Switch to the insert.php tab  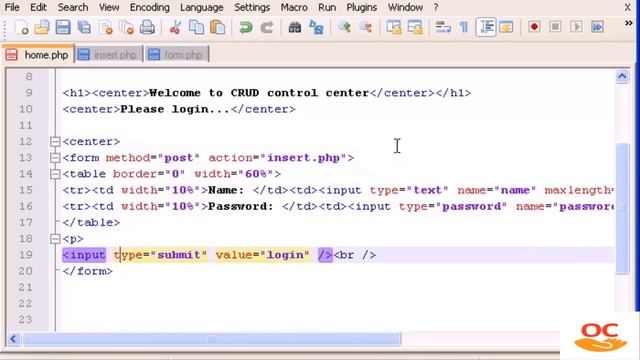click(109, 55)
